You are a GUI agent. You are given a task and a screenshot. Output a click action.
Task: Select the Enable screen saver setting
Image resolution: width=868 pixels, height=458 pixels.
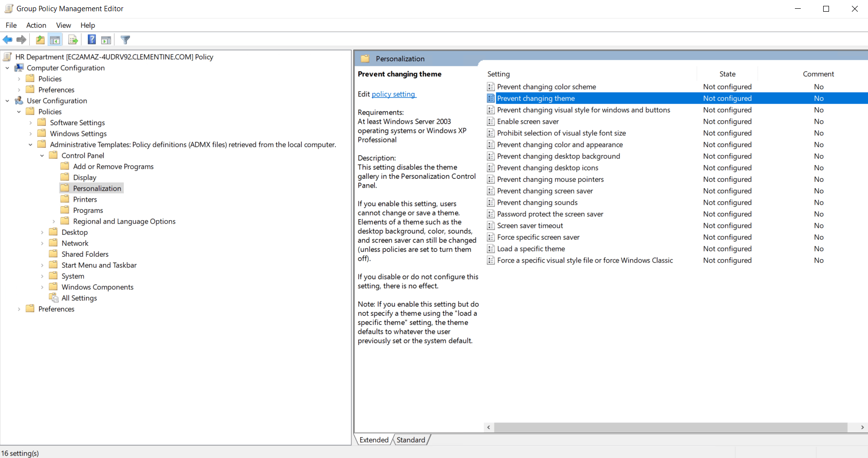(x=528, y=121)
